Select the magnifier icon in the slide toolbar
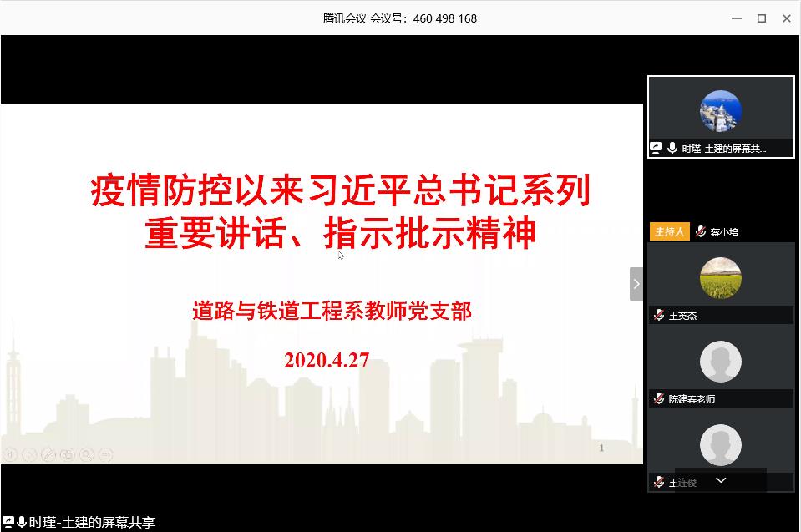801x532 pixels. click(84, 454)
